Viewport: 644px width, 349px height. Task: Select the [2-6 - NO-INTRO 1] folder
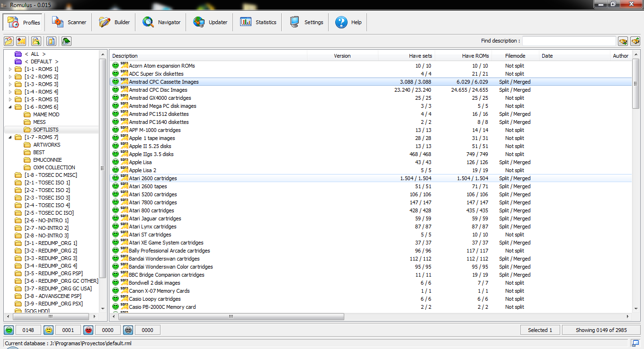point(46,220)
